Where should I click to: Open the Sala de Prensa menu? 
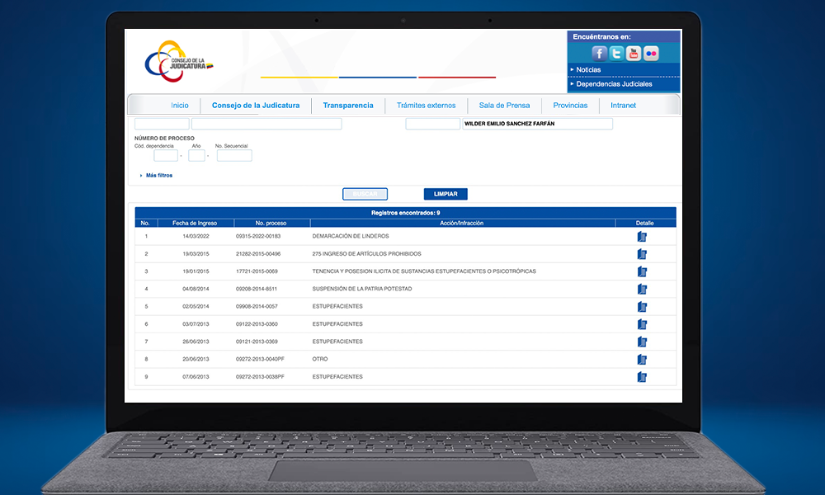point(504,105)
